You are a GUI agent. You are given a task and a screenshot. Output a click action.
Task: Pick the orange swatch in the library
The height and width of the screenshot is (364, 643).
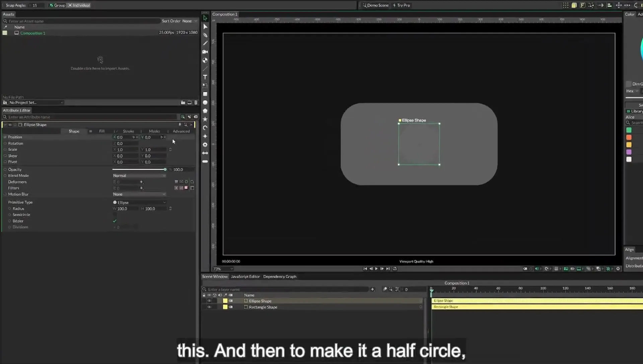coord(629,138)
